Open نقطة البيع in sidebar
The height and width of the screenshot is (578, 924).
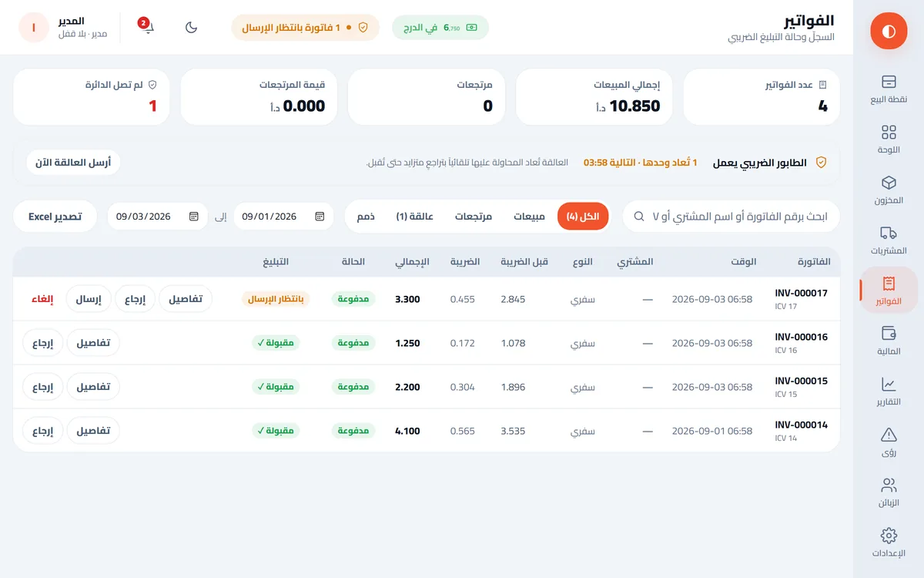(889, 89)
